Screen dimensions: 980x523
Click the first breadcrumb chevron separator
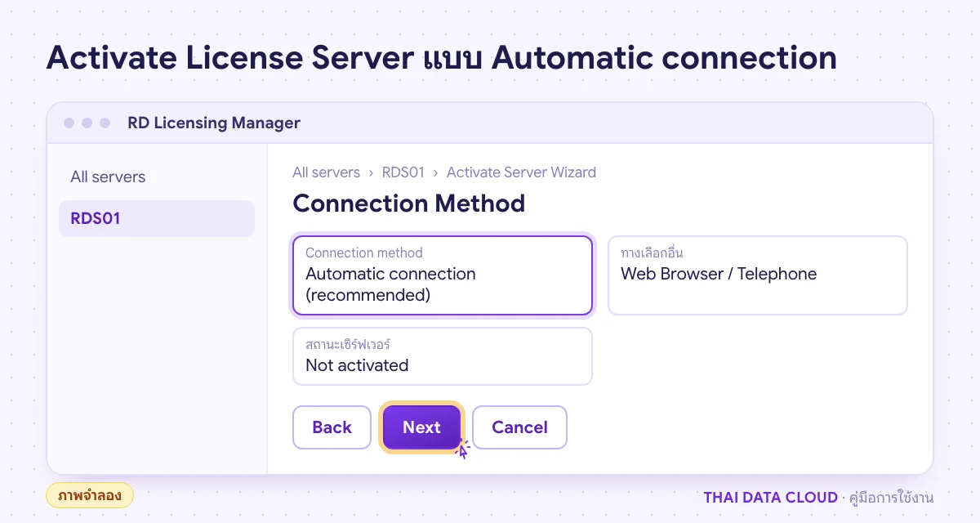point(371,173)
